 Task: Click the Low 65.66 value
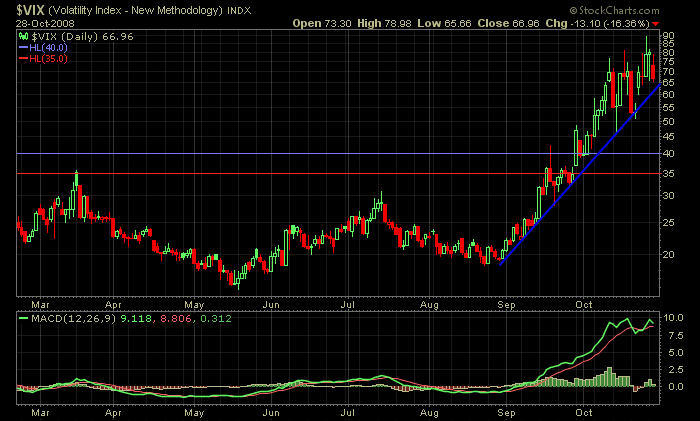pyautogui.click(x=444, y=23)
